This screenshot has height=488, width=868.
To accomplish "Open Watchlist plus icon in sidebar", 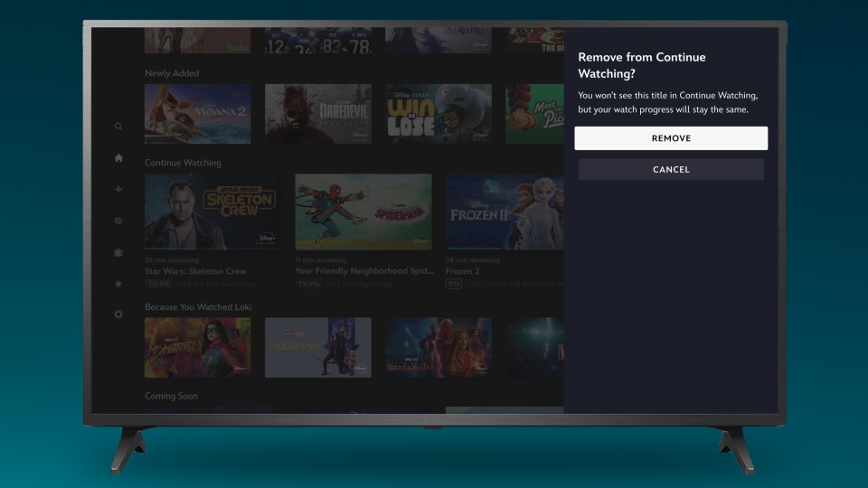I will [118, 190].
